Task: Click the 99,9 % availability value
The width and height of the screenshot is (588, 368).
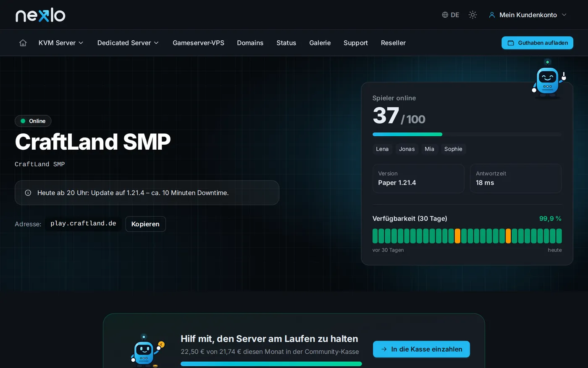Action: pos(550,219)
